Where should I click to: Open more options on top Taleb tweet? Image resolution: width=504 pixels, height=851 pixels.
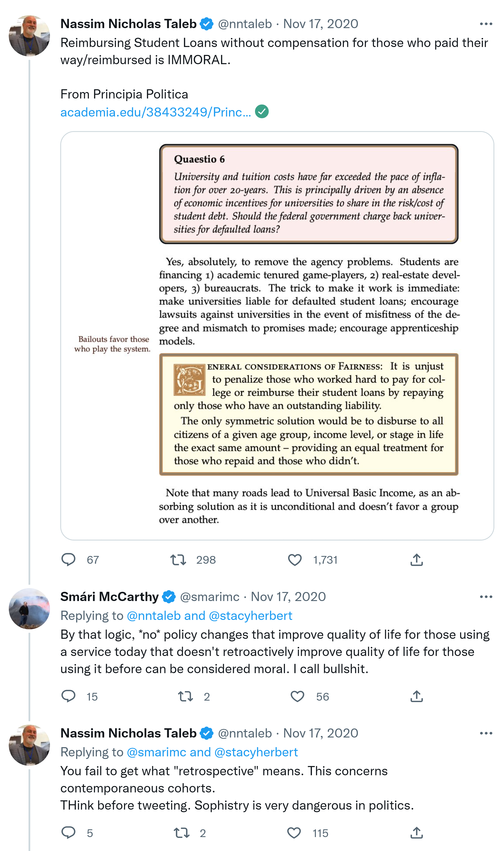(486, 24)
